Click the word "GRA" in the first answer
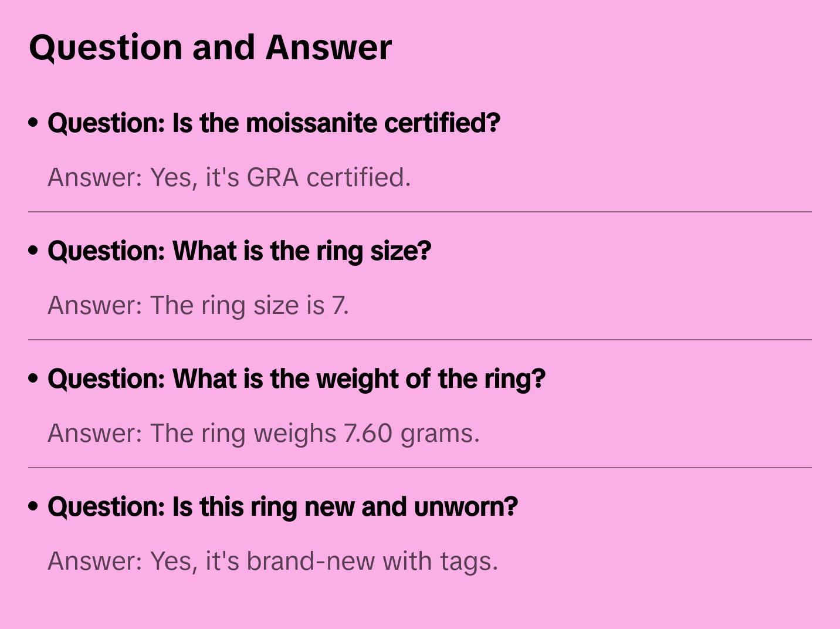 coord(272,177)
